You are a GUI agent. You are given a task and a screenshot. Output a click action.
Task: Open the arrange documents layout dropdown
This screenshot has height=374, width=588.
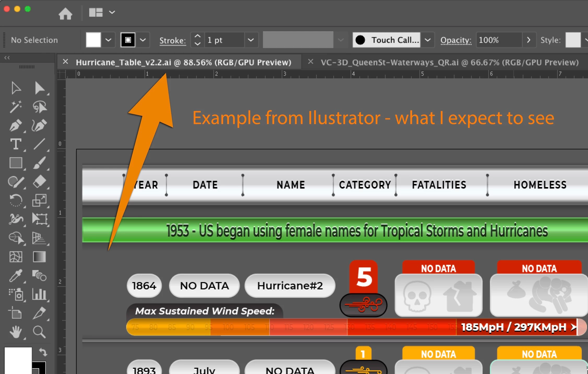coord(112,12)
